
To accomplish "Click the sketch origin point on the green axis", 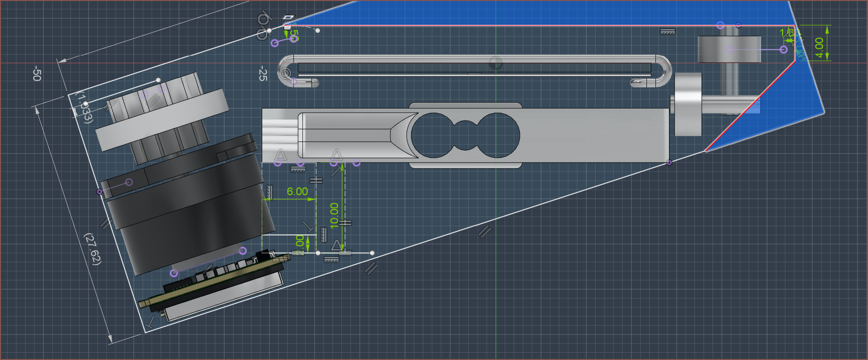I will coord(495,63).
